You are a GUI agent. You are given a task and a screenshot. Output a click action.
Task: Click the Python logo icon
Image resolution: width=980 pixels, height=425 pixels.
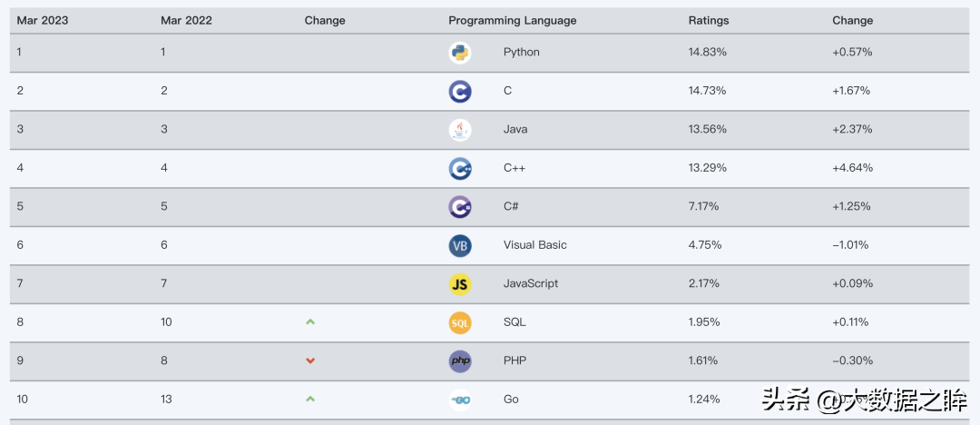(460, 53)
